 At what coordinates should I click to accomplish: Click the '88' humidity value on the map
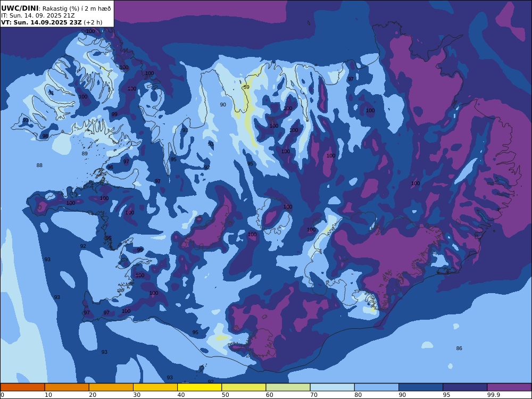pos(39,165)
